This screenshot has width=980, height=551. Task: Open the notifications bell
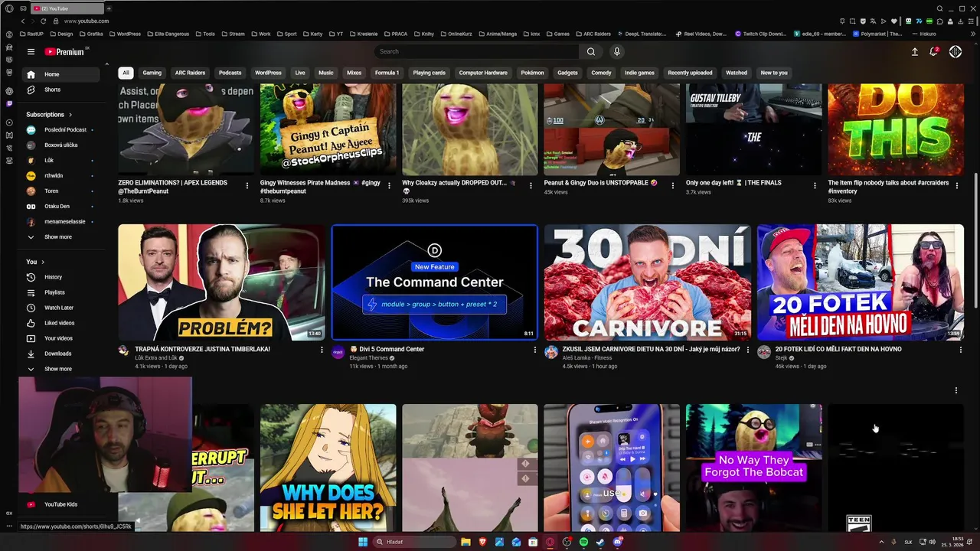point(934,51)
